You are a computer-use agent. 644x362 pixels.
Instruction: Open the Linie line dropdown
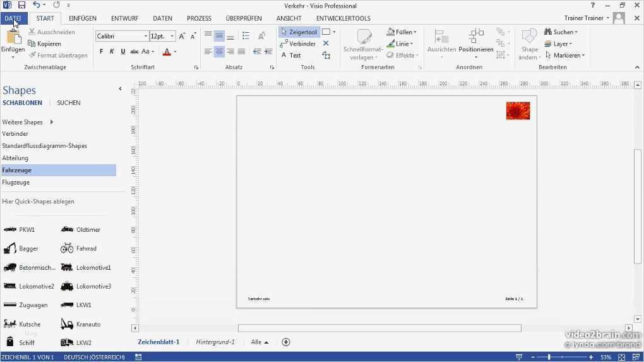click(400, 44)
